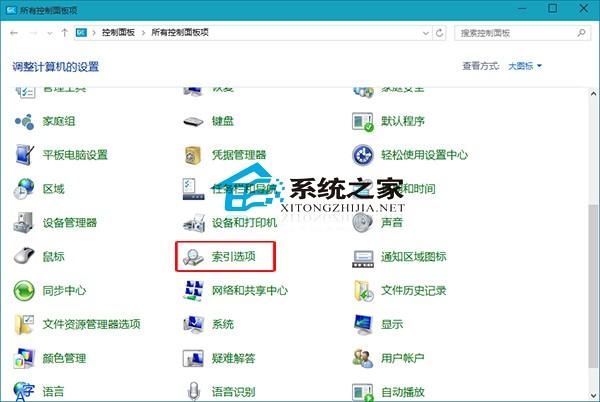This screenshot has height=402, width=600.
Task: Expand the chevron after 控制面板 breadcrumb
Action: (143, 33)
